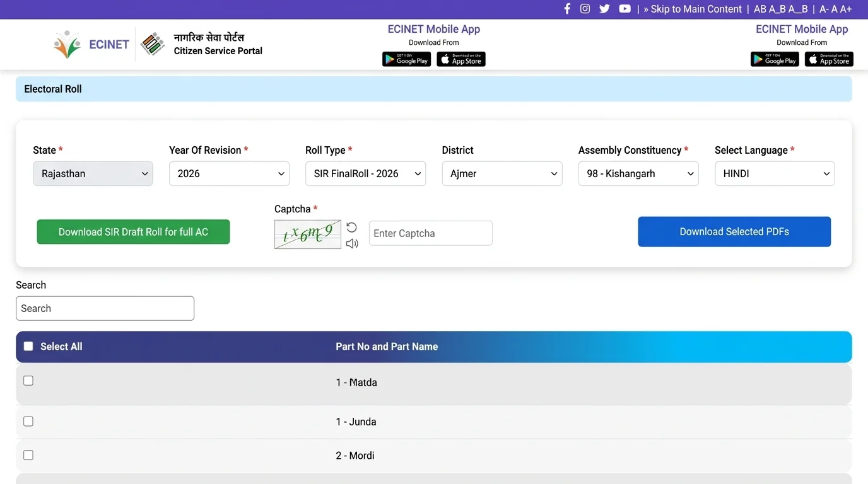868x484 pixels.
Task: Click the Enter Captcha field
Action: (430, 233)
